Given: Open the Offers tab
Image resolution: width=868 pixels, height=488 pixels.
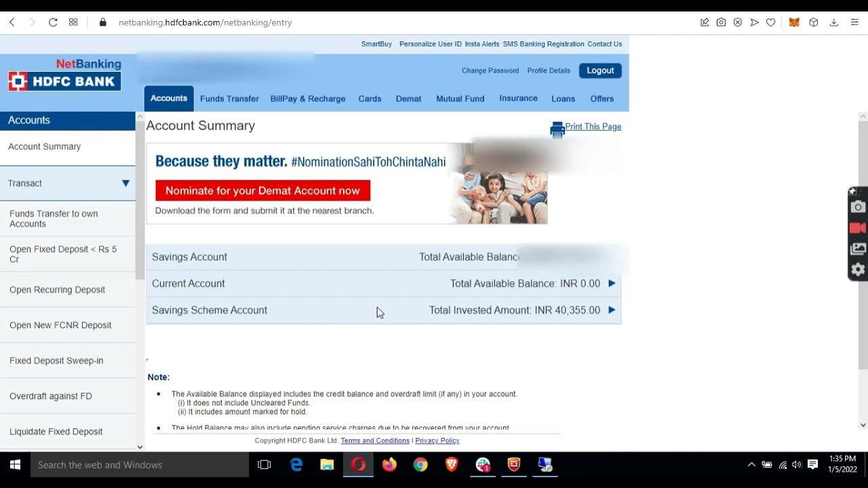Looking at the screenshot, I should tap(601, 98).
